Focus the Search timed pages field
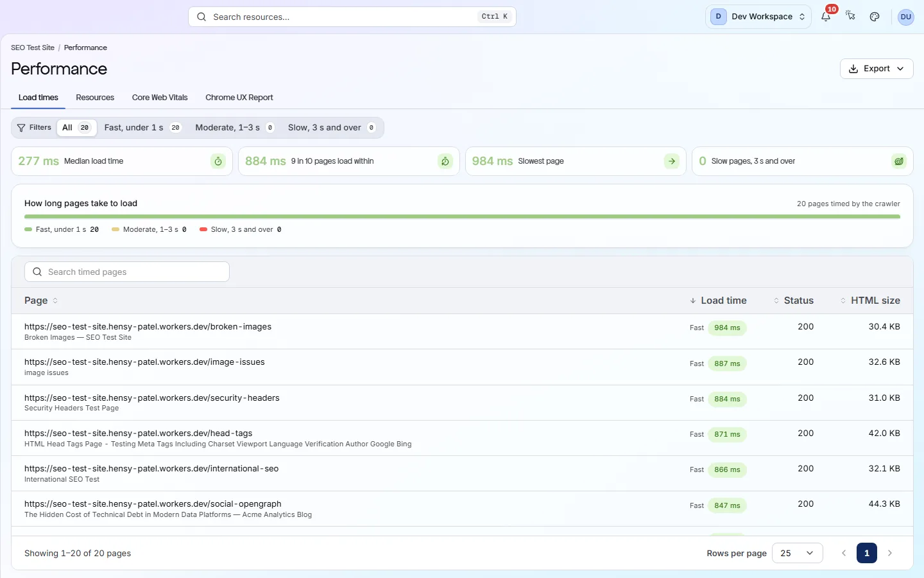The width and height of the screenshot is (924, 578). [127, 272]
